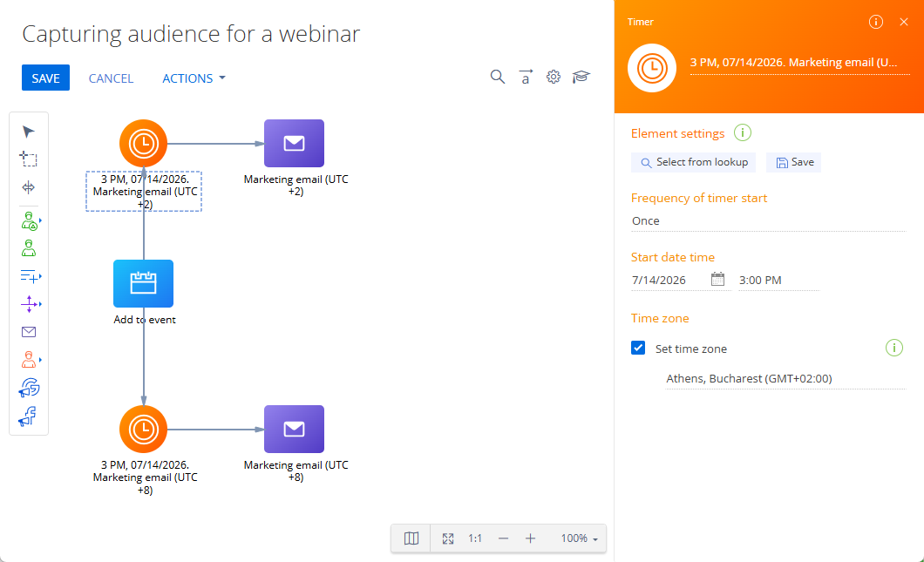Uncheck the Set time zone checkbox
924x562 pixels.
tap(638, 349)
